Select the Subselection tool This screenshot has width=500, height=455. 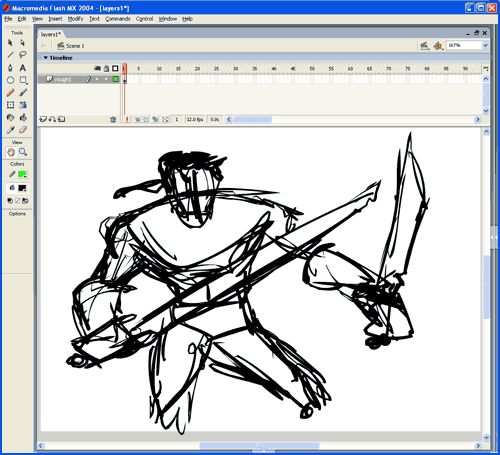point(23,43)
